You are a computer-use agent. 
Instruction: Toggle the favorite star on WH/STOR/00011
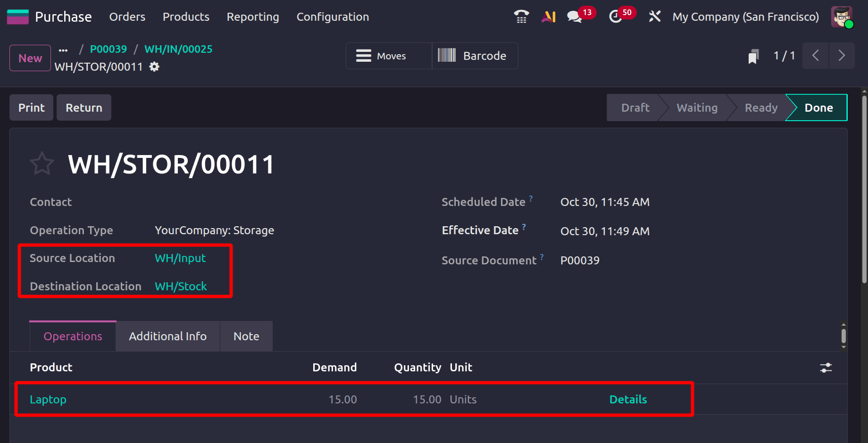pos(42,163)
